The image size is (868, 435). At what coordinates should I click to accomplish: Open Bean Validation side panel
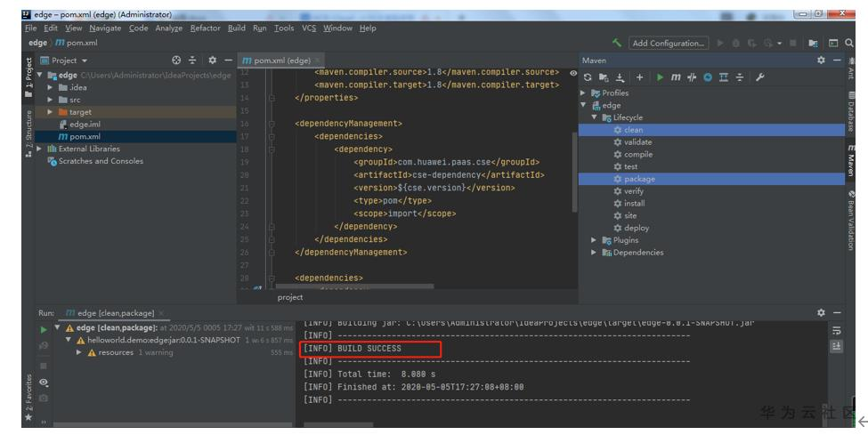851,221
